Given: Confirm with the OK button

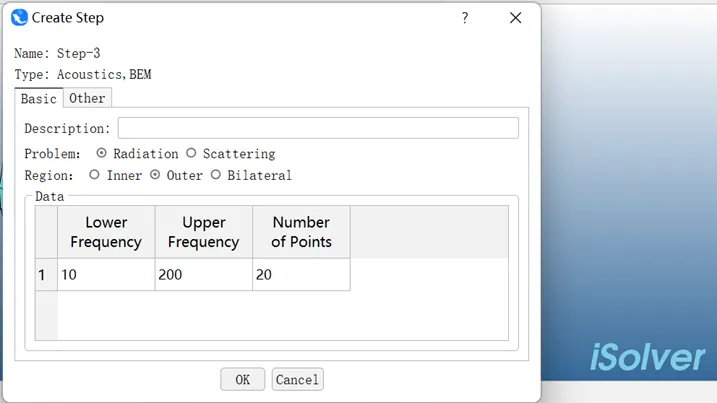Looking at the screenshot, I should [x=242, y=379].
